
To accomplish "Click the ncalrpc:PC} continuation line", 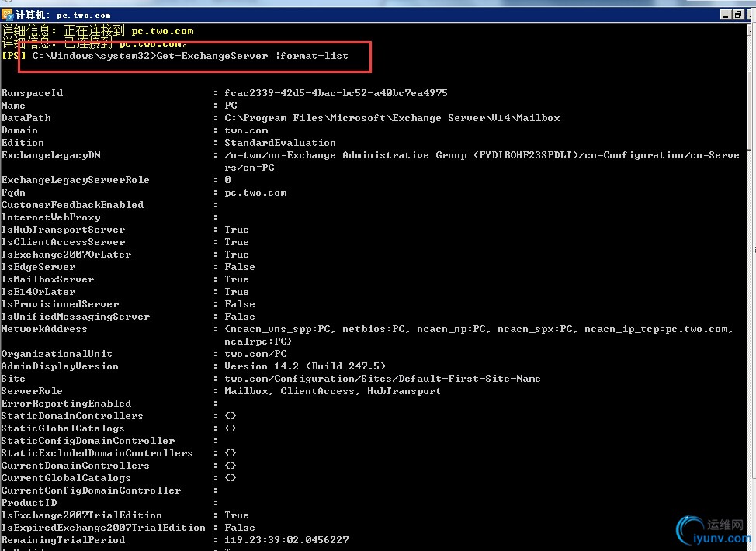I will 258,341.
